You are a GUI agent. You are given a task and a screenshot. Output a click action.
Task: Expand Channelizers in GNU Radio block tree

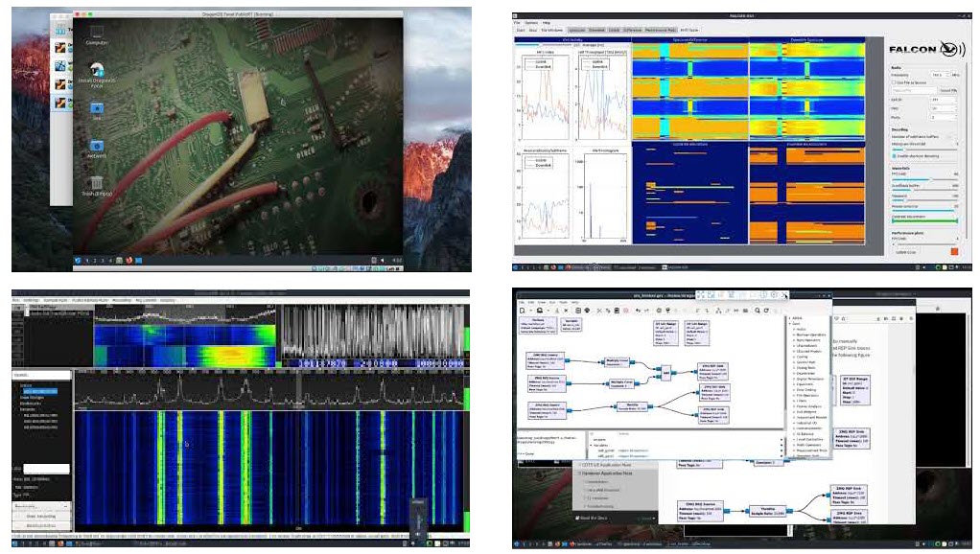(x=794, y=345)
